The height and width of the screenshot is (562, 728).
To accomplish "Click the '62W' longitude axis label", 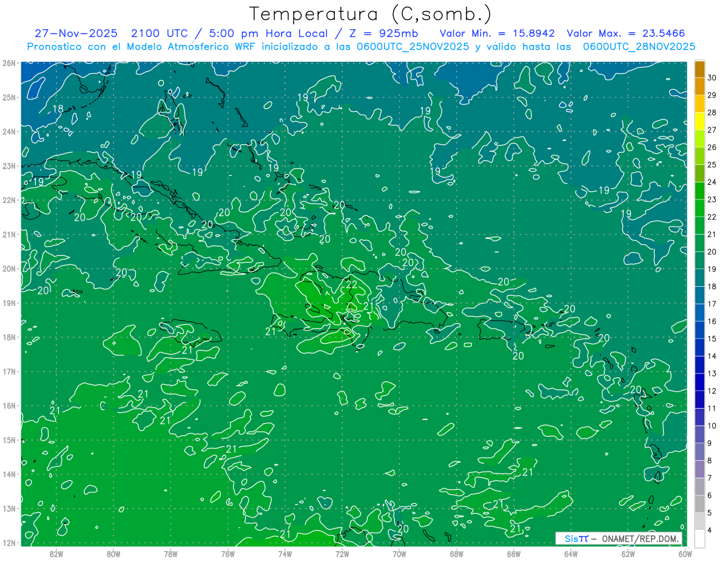I will [x=628, y=554].
